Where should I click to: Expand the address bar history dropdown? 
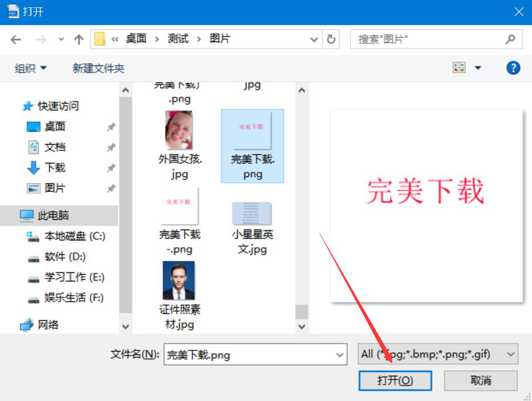(314, 40)
